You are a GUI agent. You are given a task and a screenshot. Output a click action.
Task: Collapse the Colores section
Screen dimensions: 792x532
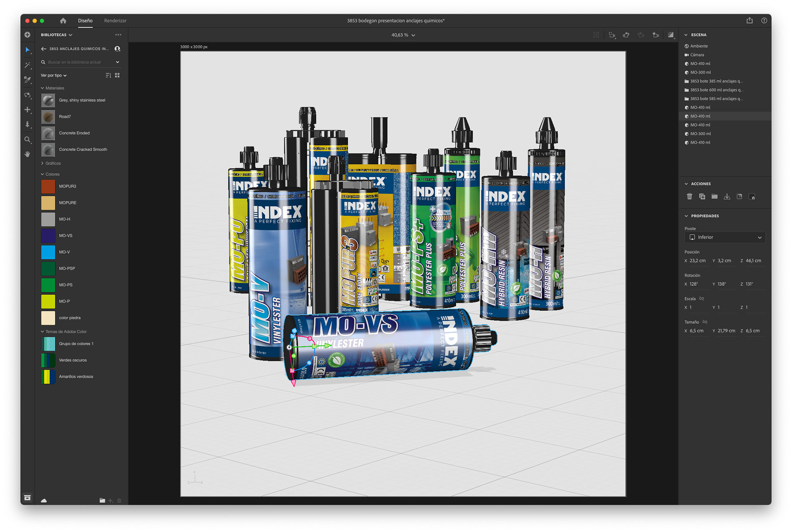pos(42,174)
